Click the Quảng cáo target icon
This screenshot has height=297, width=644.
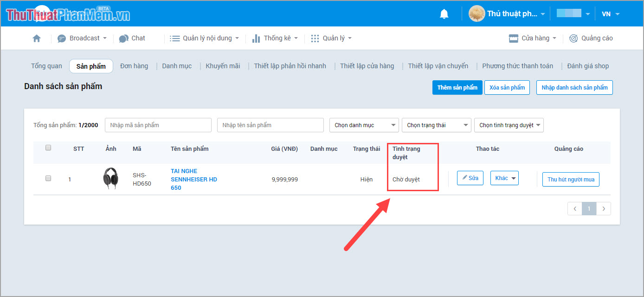(573, 38)
